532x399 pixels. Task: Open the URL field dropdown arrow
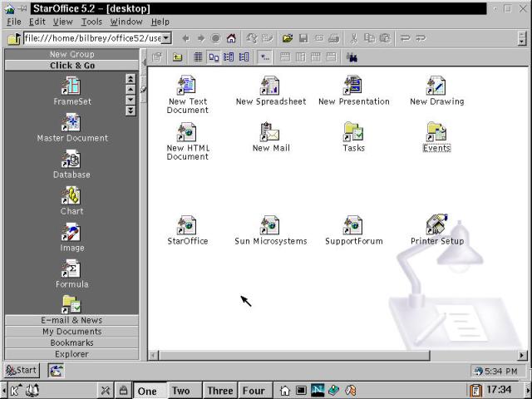(166, 38)
